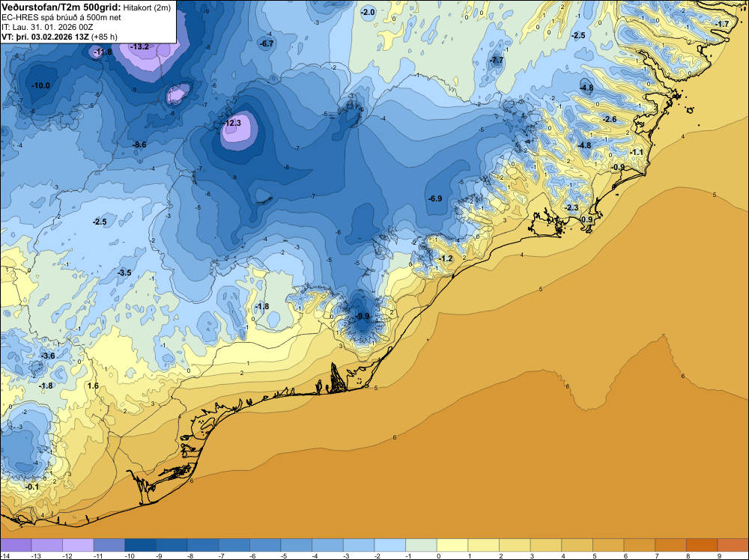Select the -2.3 temperature label

[x=571, y=207]
